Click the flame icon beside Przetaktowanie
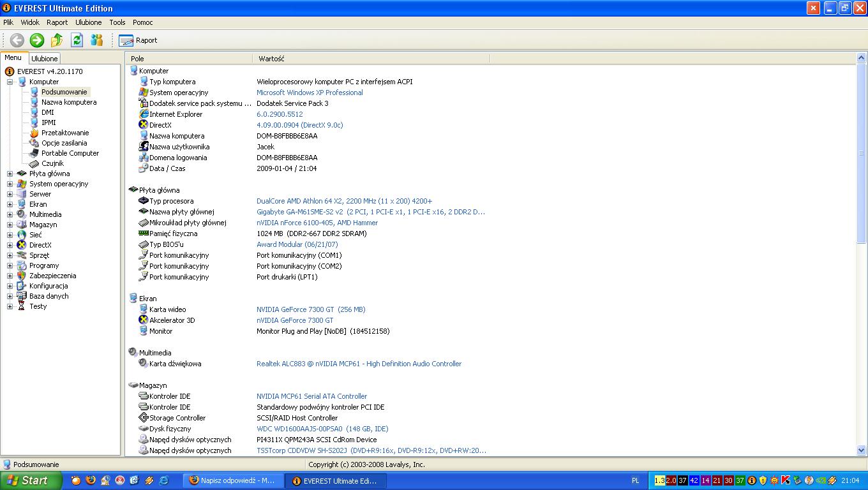868x490 pixels. 34,133
